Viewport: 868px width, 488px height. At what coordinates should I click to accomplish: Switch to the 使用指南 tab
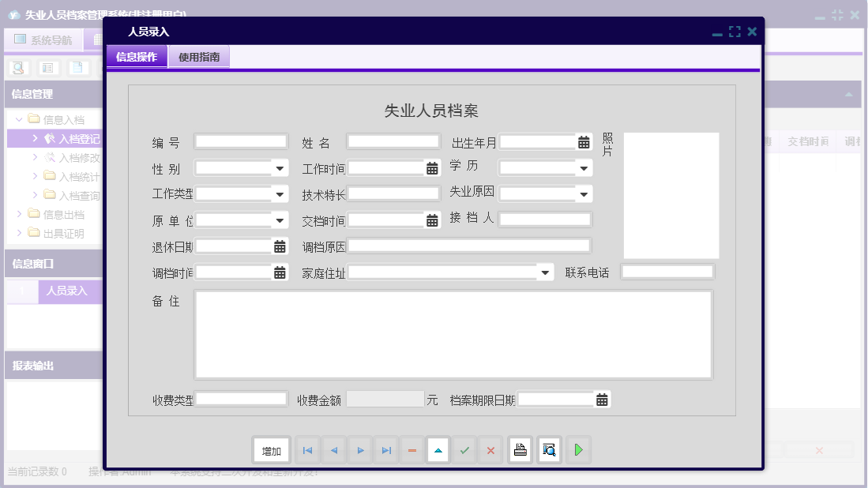(198, 57)
